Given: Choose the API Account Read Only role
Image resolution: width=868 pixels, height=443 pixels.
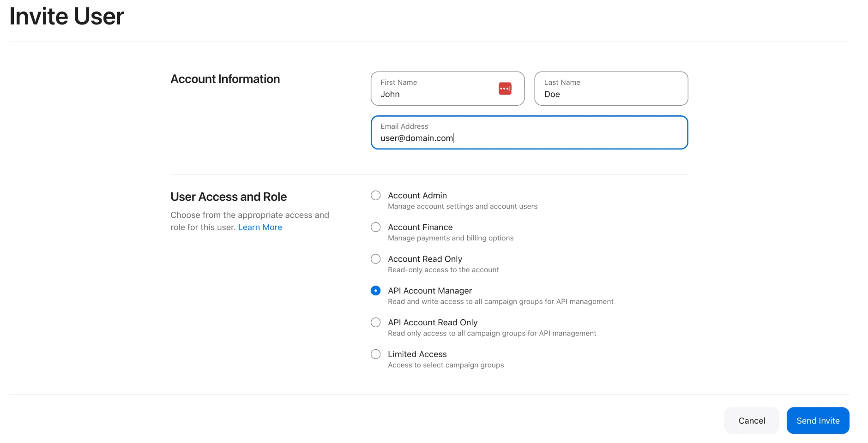Looking at the screenshot, I should tap(376, 323).
